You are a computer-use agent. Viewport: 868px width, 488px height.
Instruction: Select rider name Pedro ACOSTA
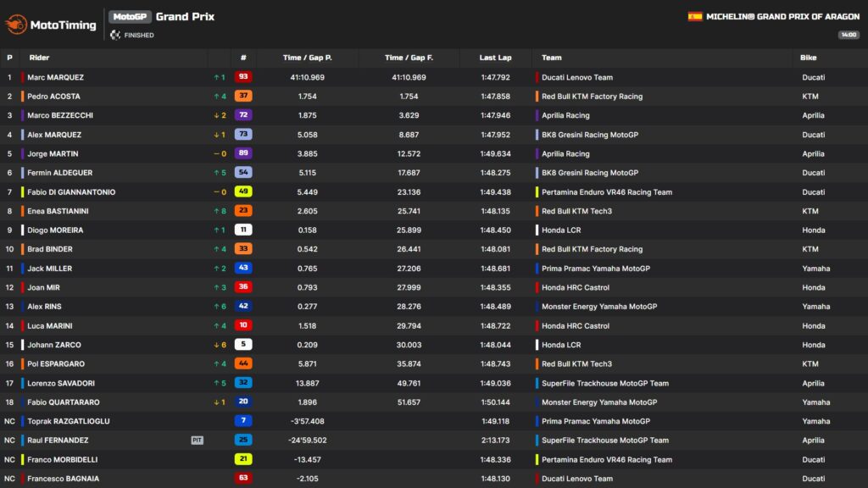(53, 97)
